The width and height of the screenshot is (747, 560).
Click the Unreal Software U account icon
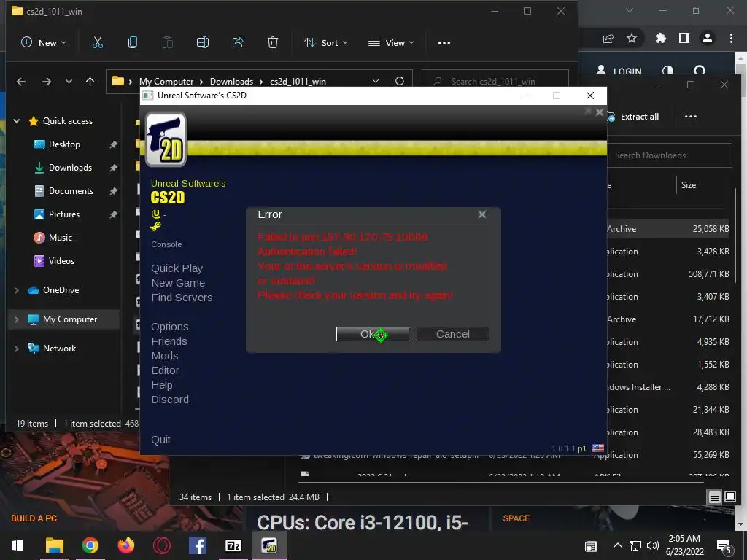(155, 214)
